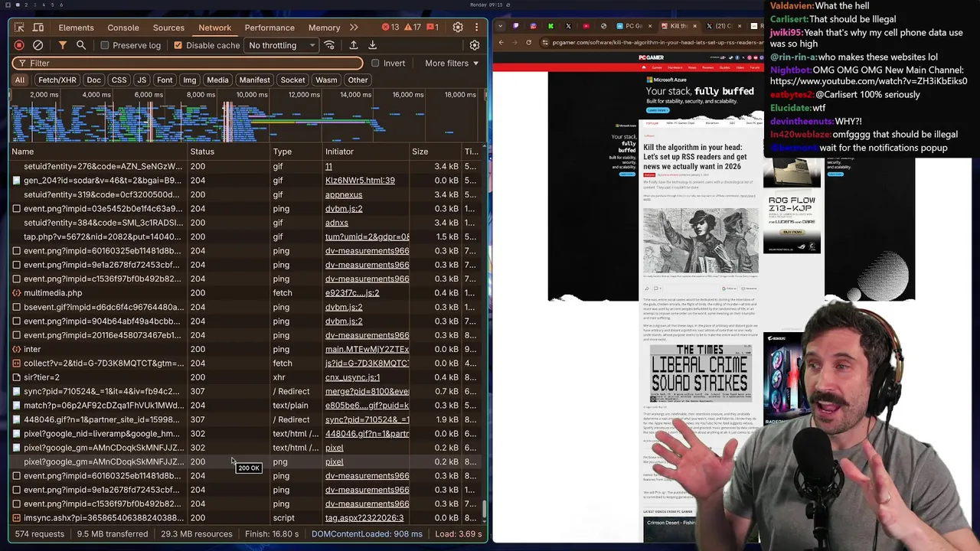980x551 pixels.
Task: Switch to the pinned X browser tab
Action: (x=568, y=26)
